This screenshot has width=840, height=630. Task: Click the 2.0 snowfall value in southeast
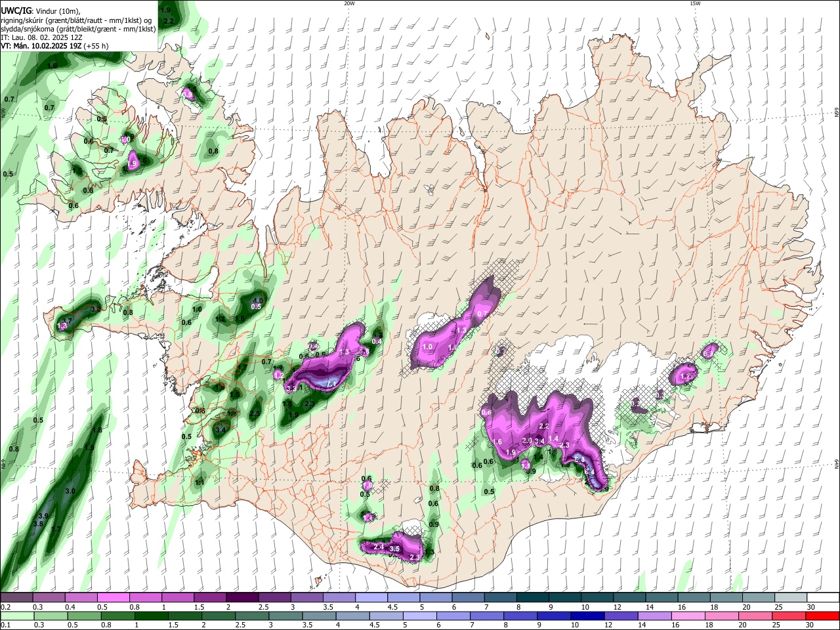tap(526, 440)
